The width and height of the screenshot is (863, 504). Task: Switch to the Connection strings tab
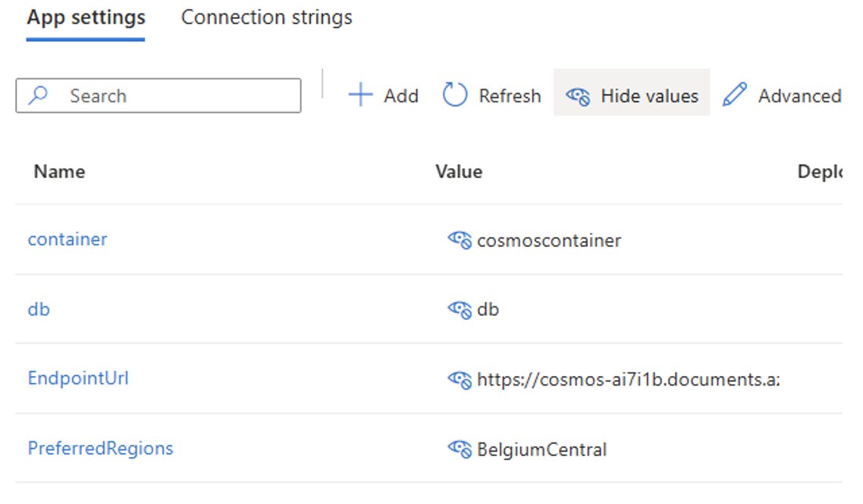(x=266, y=17)
